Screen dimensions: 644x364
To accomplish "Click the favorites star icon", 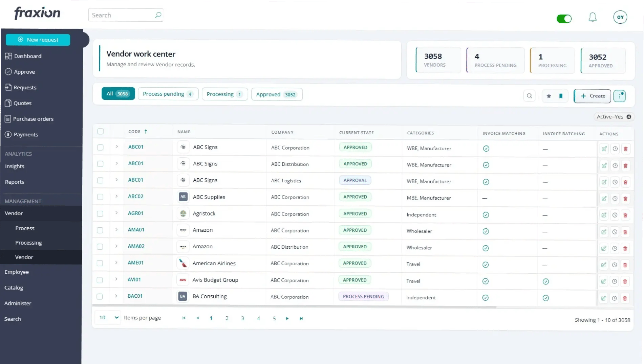I will (549, 96).
